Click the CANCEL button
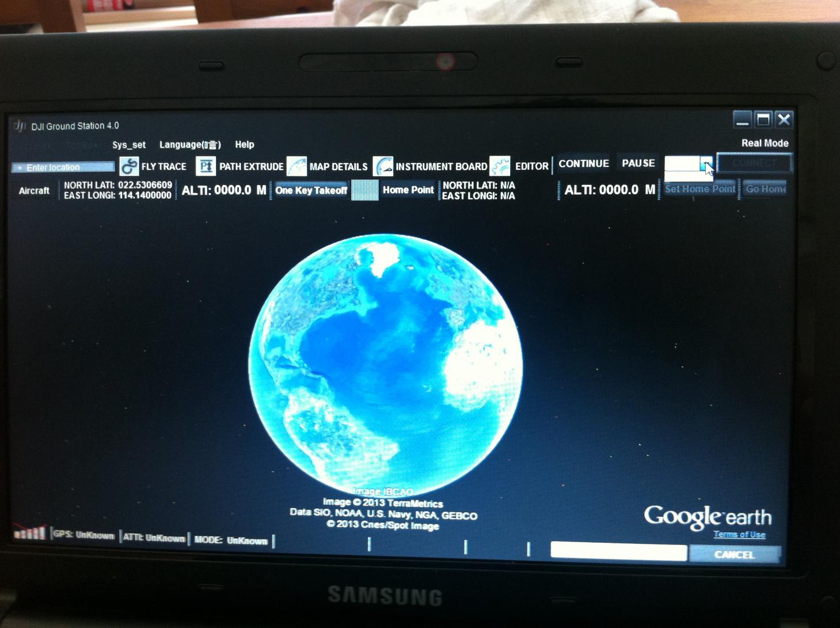The height and width of the screenshot is (628, 840). point(735,554)
